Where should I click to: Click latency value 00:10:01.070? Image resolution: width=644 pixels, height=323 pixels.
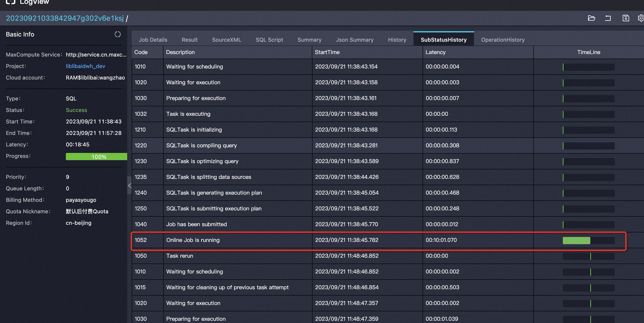tap(441, 240)
